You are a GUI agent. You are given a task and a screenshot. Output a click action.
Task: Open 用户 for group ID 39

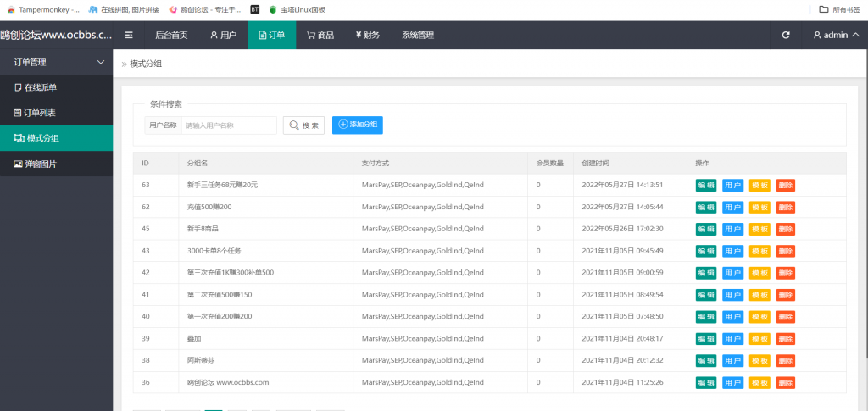tap(733, 338)
